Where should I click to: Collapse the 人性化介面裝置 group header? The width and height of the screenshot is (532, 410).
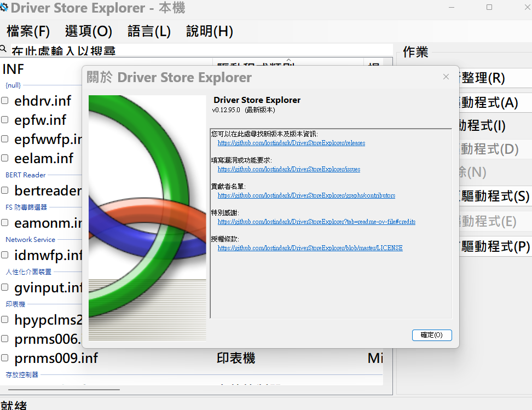[28, 272]
